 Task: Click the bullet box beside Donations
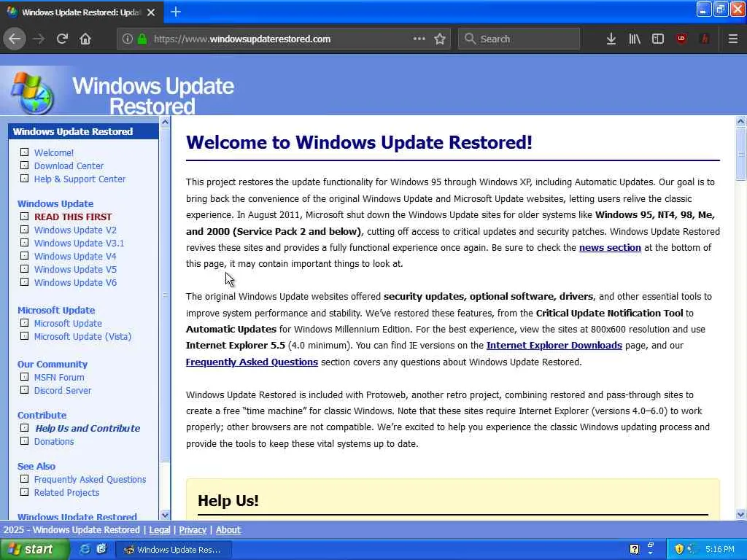[x=24, y=441]
